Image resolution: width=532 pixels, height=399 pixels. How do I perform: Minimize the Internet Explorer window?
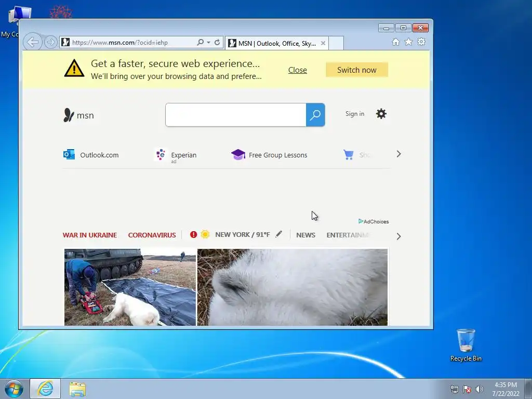(x=386, y=28)
